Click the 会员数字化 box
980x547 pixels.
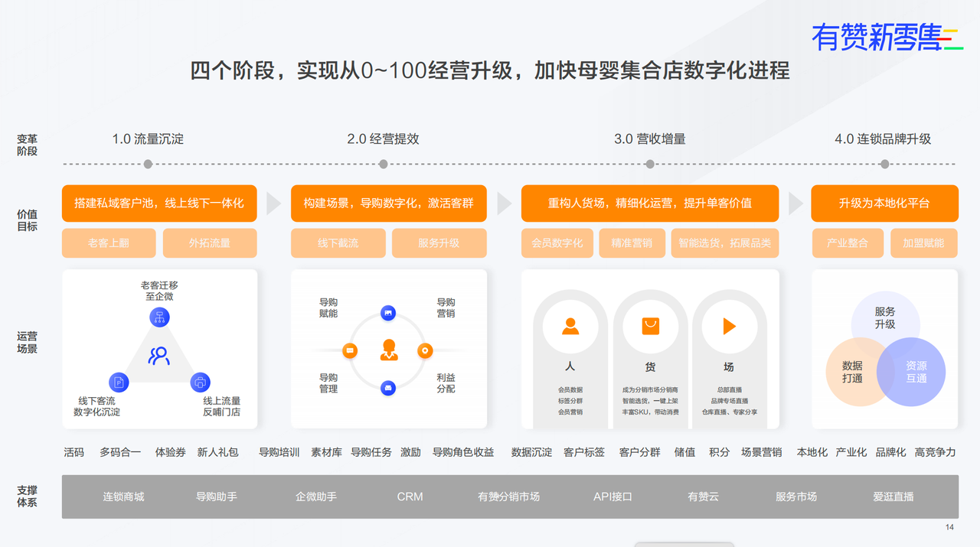557,243
